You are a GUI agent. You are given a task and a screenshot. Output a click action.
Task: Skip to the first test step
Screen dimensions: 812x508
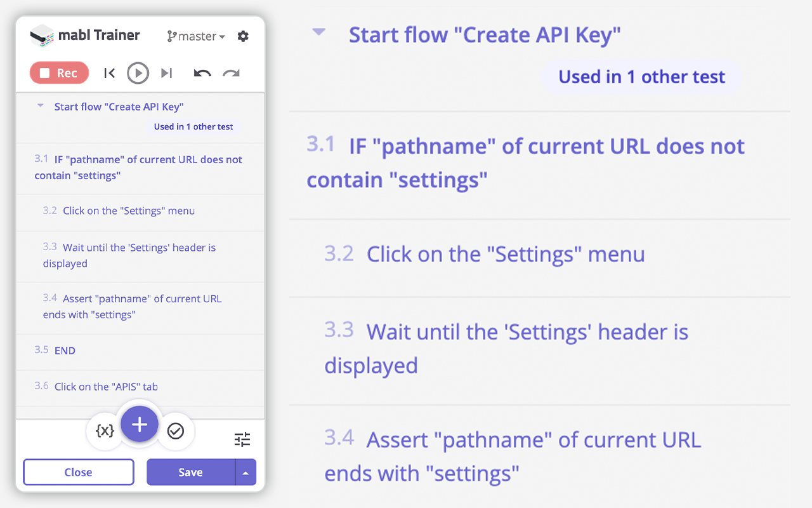pos(109,72)
